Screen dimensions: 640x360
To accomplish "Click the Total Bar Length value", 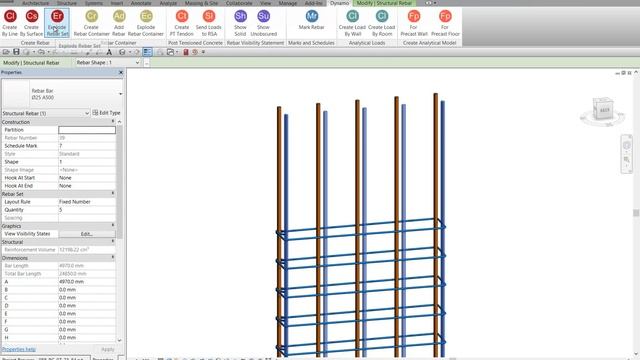I will 87,274.
